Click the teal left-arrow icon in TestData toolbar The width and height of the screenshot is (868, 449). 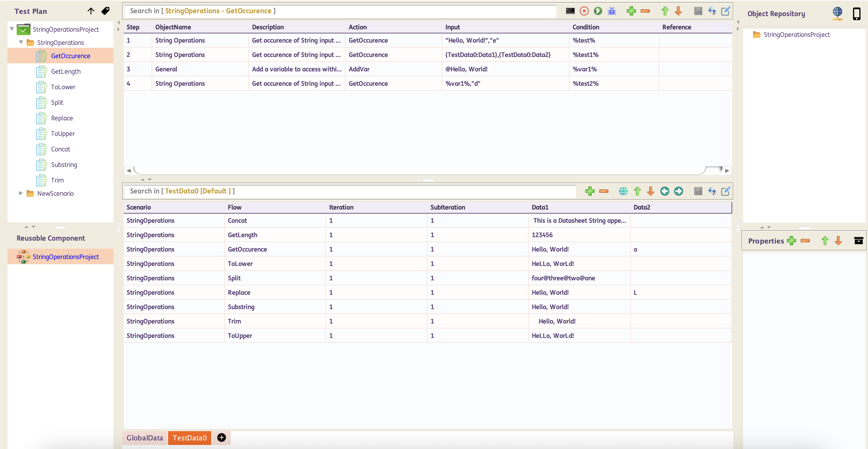click(x=665, y=191)
